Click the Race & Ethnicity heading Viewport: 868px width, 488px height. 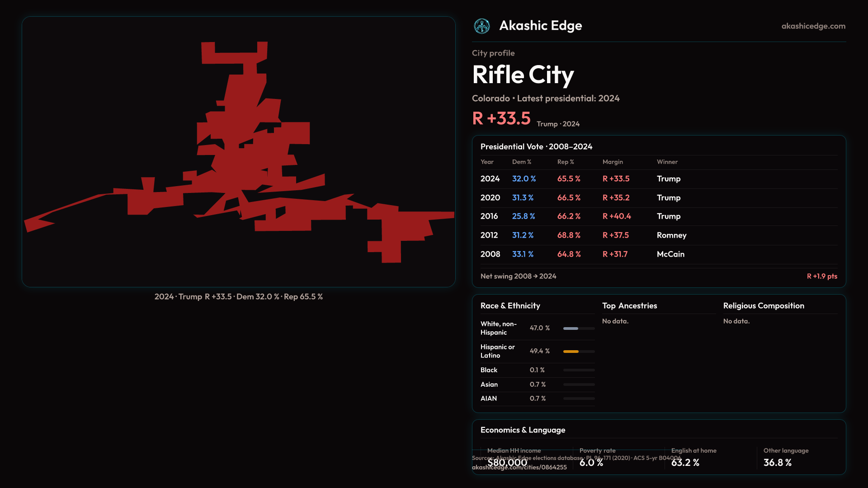pos(510,306)
